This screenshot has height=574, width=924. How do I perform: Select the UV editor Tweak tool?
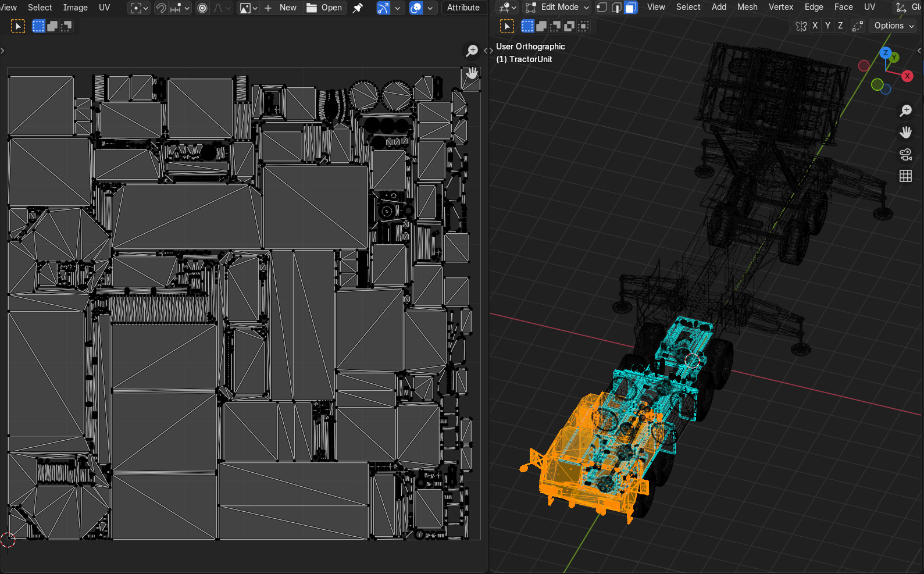18,26
